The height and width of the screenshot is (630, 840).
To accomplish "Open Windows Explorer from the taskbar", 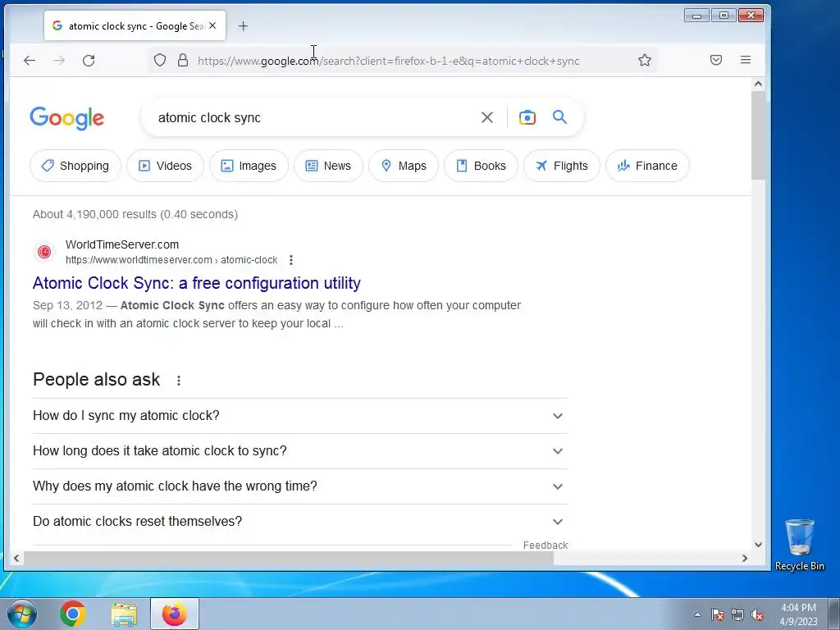I will 124,614.
